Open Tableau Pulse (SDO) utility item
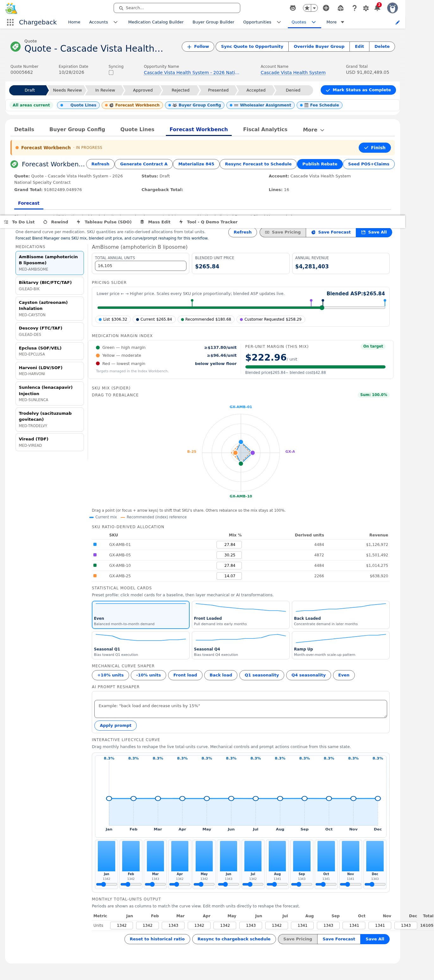Viewport: 434px width, 980px height. 104,222
